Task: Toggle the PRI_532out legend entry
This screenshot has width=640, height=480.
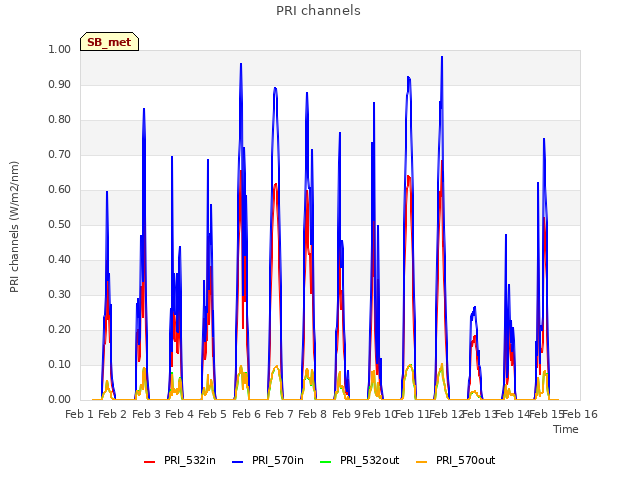Action: point(360,460)
